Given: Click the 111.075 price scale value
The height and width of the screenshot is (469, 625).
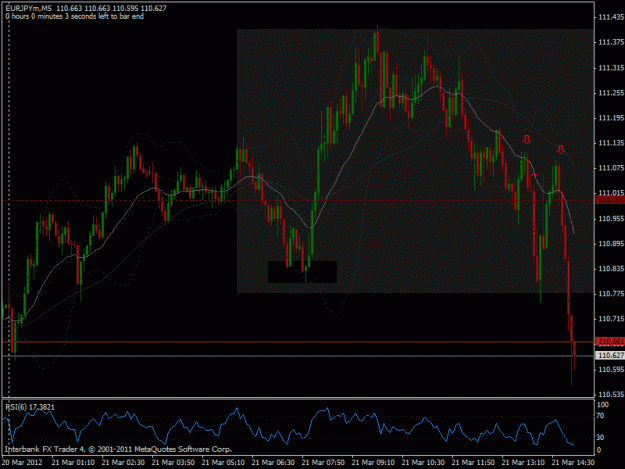Looking at the screenshot, I should (611, 168).
